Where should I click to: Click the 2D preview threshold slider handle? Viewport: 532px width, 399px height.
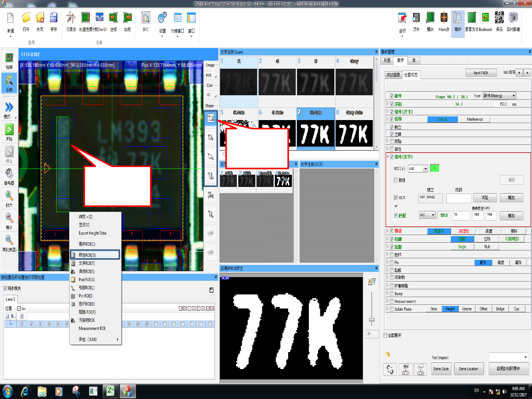pyautogui.click(x=372, y=320)
